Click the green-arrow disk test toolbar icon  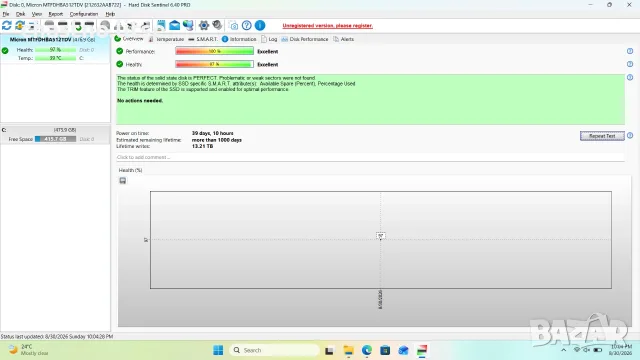pyautogui.click(x=77, y=26)
